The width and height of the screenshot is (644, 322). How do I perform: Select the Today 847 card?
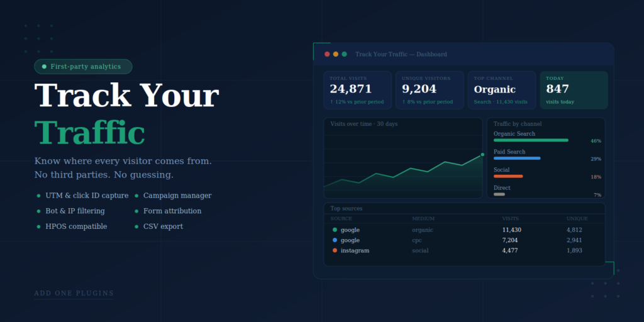point(574,90)
